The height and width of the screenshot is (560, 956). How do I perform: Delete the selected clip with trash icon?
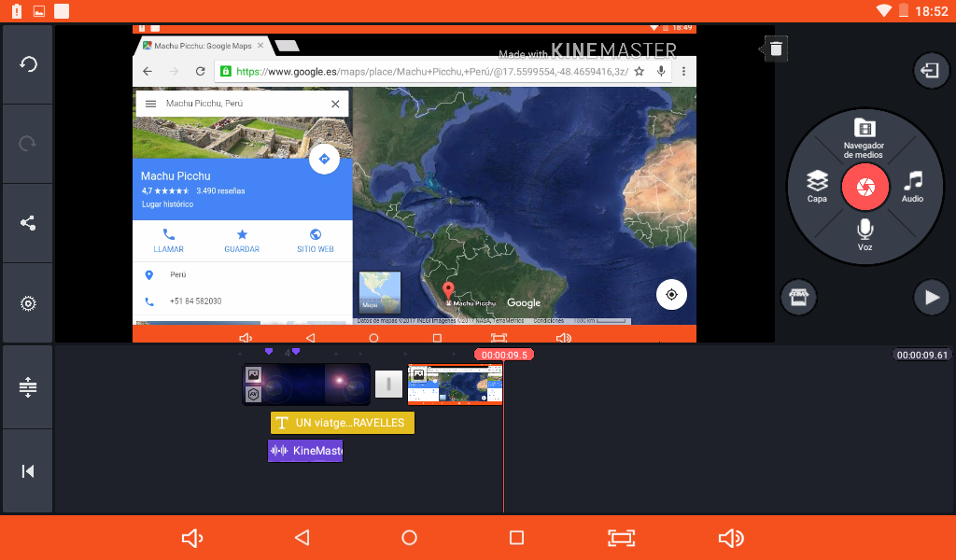(x=776, y=49)
